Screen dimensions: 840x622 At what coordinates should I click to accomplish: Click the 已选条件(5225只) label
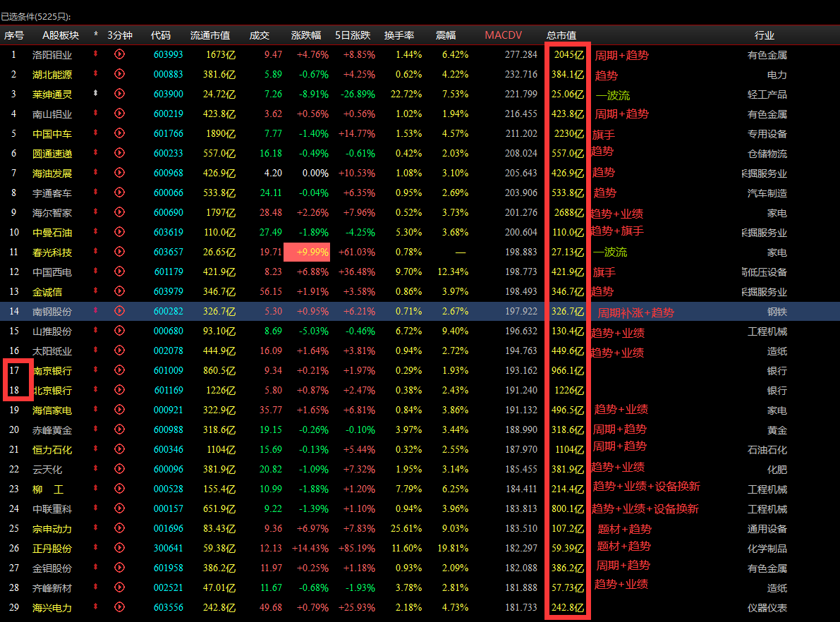click(36, 17)
